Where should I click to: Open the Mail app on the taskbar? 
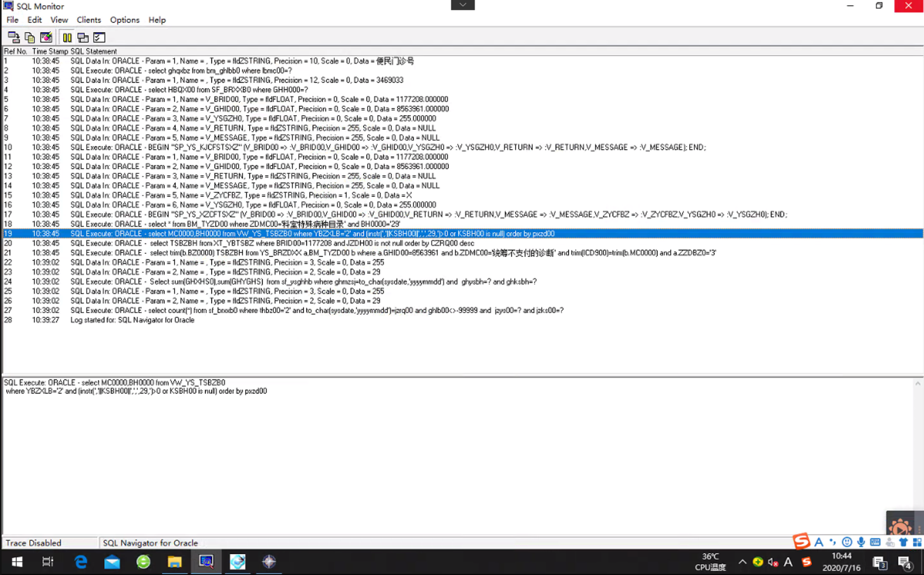point(112,562)
